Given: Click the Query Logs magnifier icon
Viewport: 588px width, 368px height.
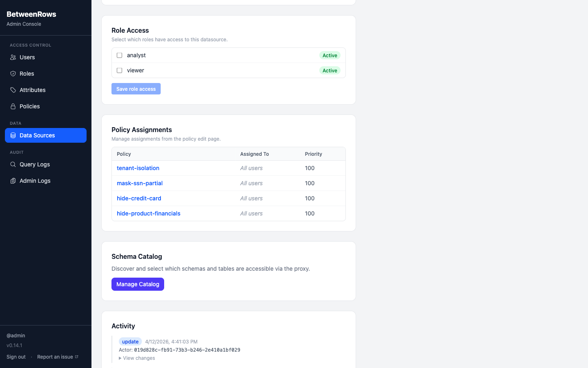Looking at the screenshot, I should click(13, 164).
